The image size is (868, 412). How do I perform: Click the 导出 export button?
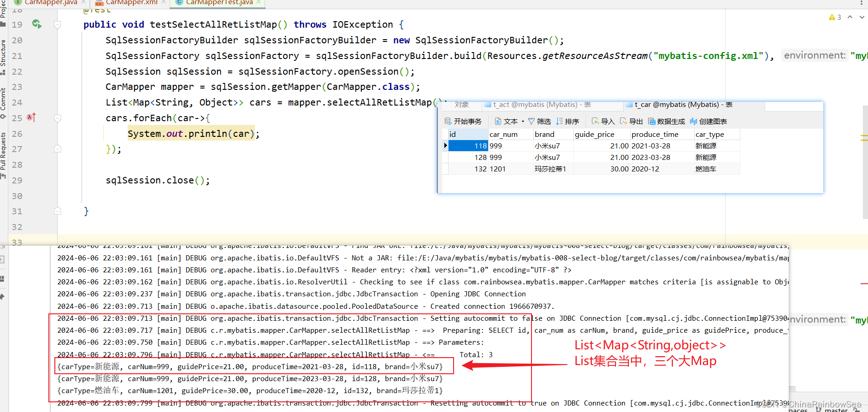click(631, 121)
